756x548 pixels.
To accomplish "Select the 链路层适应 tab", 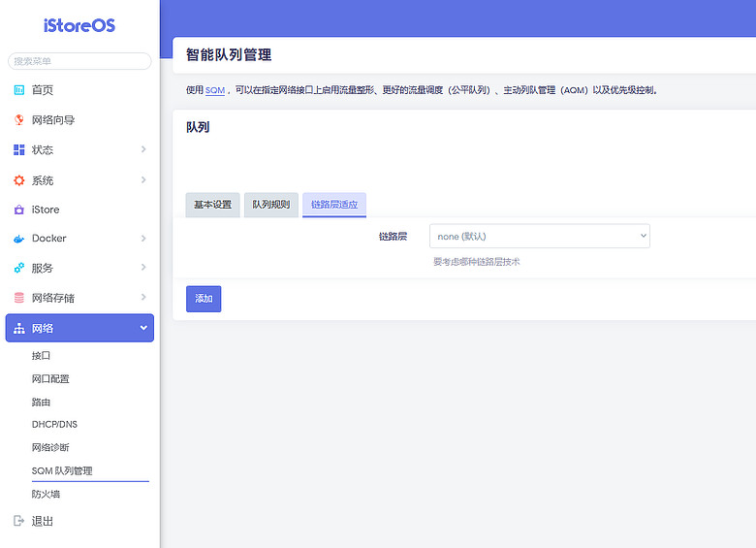I will [334, 205].
